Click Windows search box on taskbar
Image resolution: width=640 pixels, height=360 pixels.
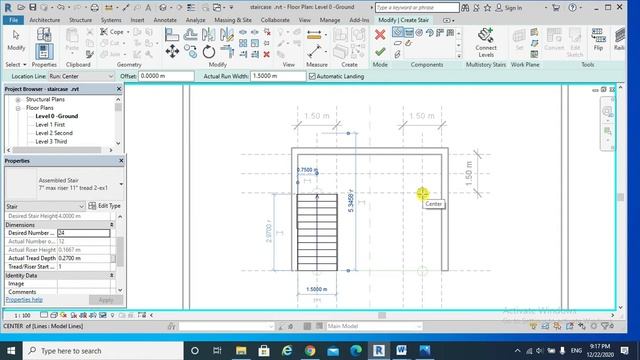click(103, 351)
